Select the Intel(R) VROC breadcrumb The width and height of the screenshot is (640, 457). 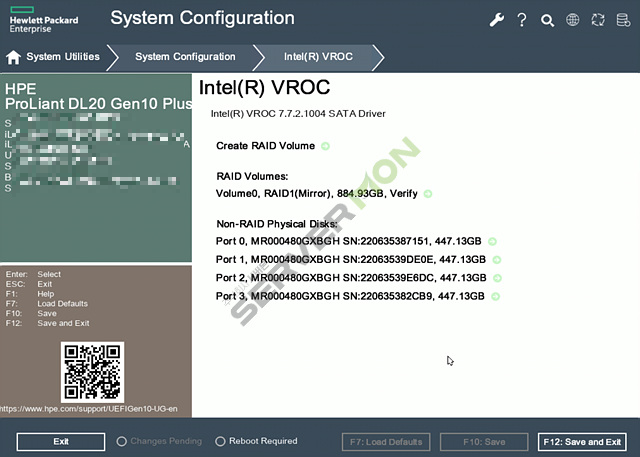(x=318, y=57)
